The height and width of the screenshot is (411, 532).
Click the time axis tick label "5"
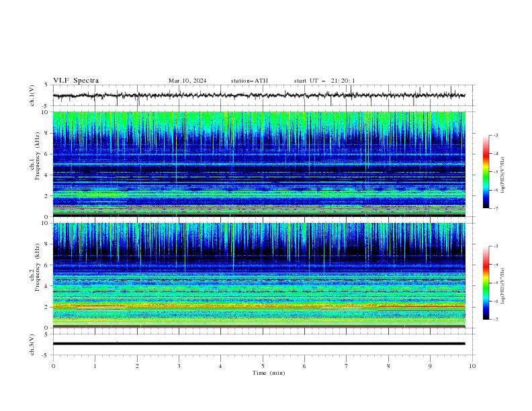pyautogui.click(x=263, y=366)
